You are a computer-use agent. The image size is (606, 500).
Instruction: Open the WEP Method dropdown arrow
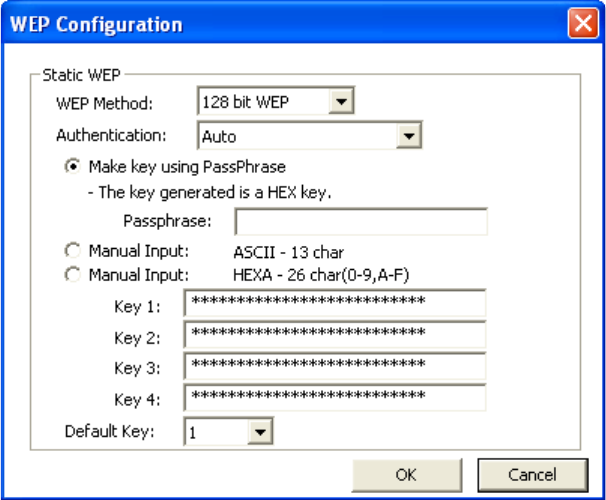coord(341,102)
